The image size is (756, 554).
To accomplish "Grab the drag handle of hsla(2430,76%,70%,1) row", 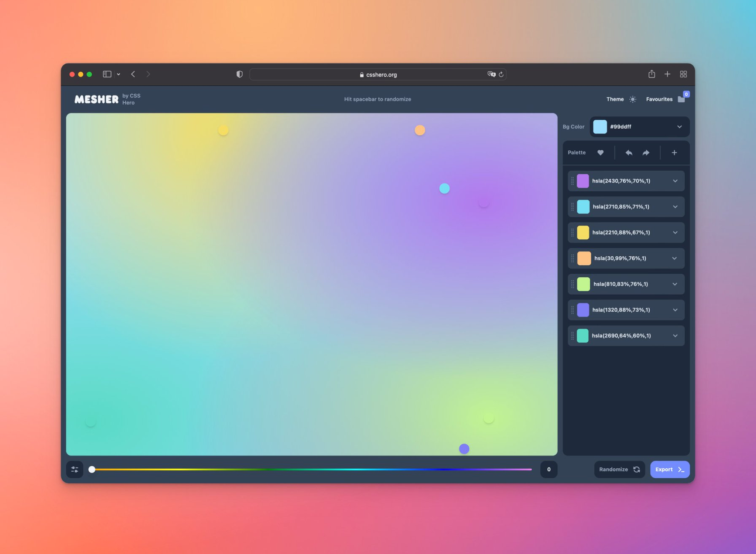I will (573, 181).
